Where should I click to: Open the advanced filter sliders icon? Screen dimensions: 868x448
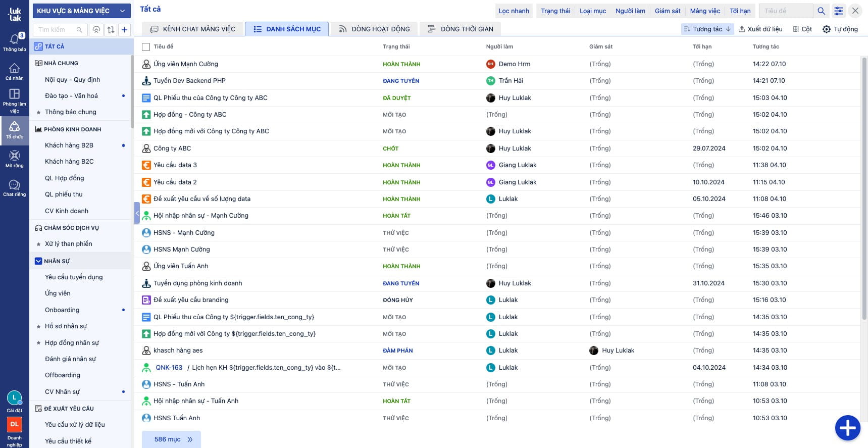pyautogui.click(x=838, y=11)
